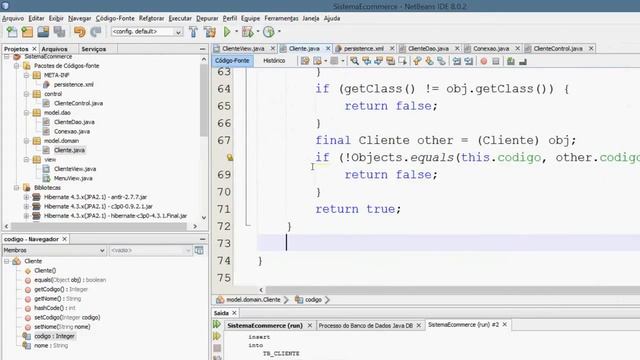This screenshot has height=360, width=640.
Task: Collapse the code fold at line 72
Action: pyautogui.click(x=247, y=225)
